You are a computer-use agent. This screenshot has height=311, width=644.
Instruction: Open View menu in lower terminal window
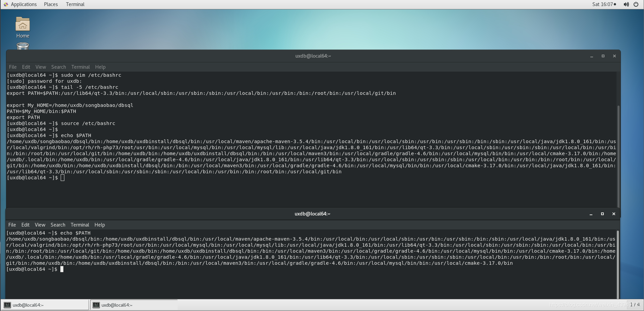pyautogui.click(x=40, y=225)
